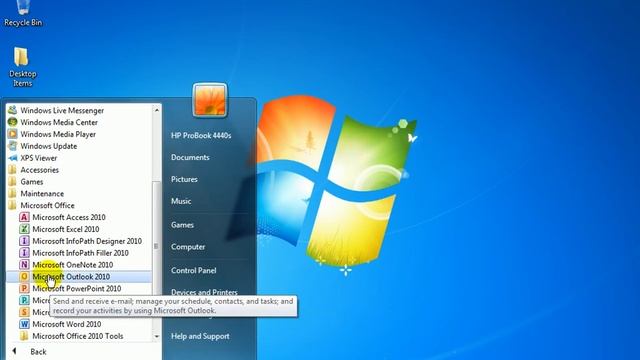Open HP ProBook 4440s user folder
The height and width of the screenshot is (360, 640).
[x=201, y=136]
